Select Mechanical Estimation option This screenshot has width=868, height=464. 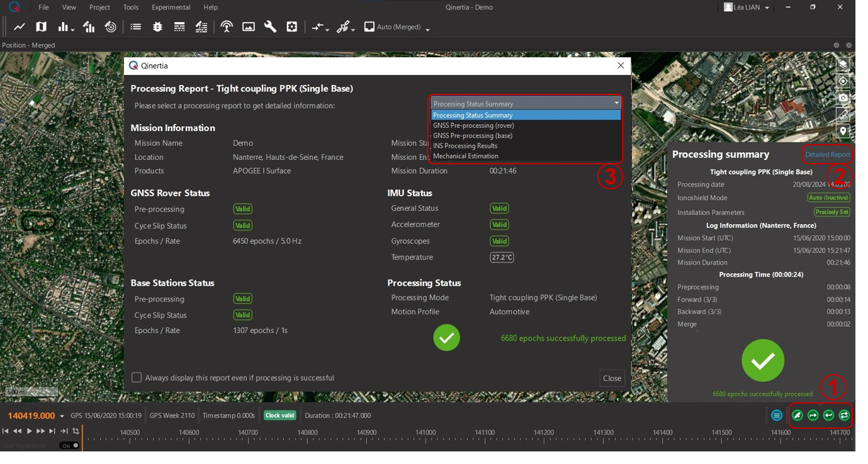point(526,156)
